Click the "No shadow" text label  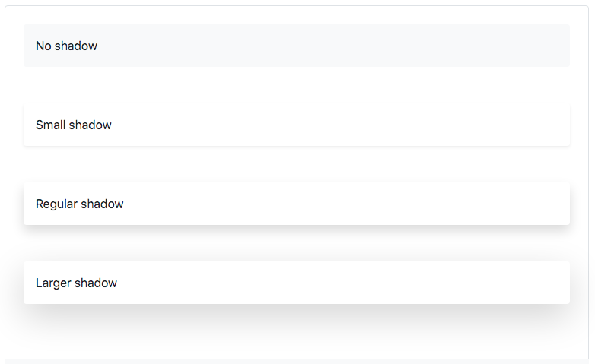66,46
